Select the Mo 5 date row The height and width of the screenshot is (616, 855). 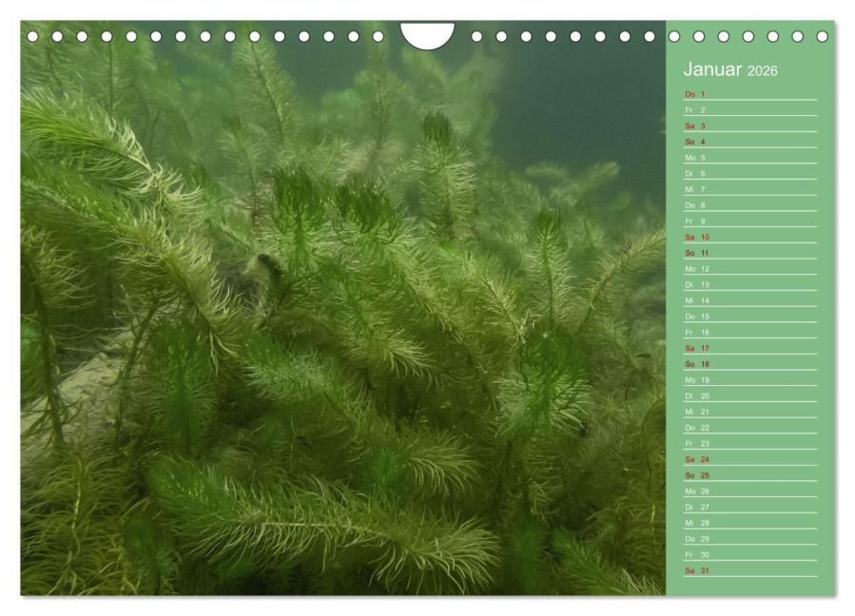[750, 158]
